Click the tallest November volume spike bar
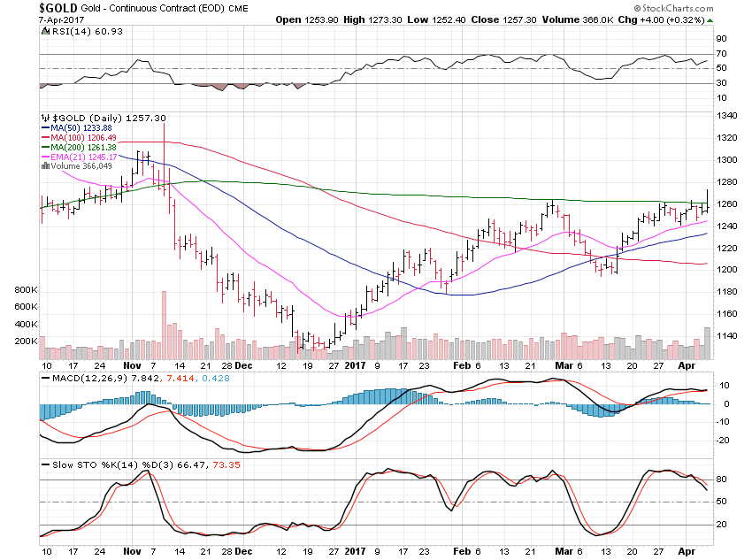The image size is (752, 560). click(164, 325)
